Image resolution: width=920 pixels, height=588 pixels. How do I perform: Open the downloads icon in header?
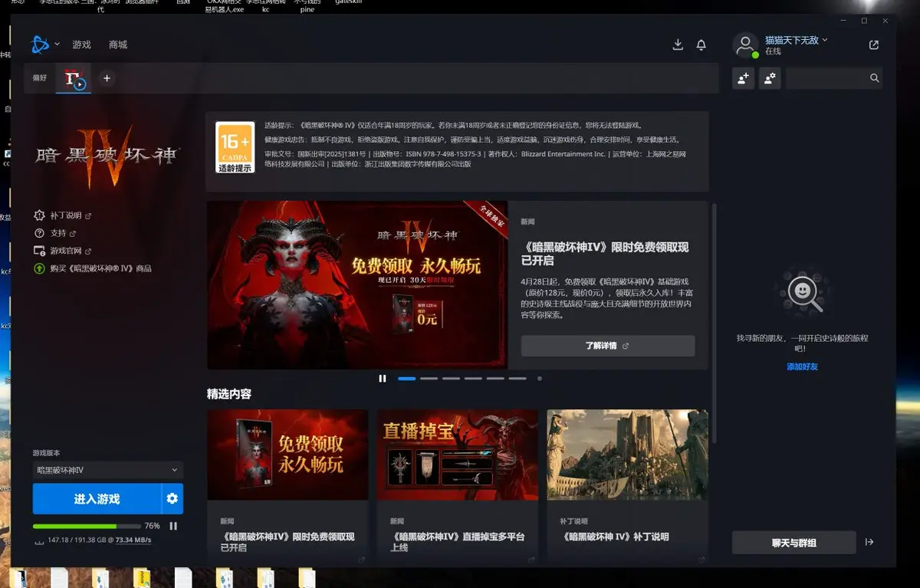tap(678, 45)
